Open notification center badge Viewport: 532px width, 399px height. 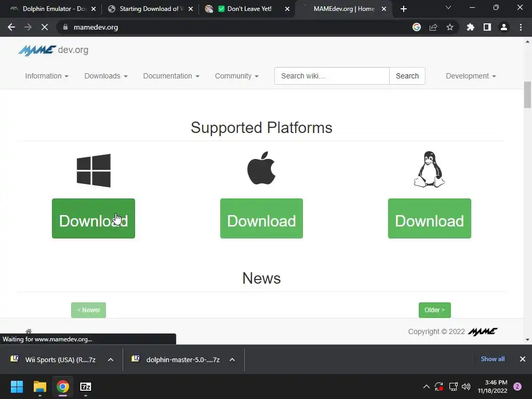(517, 387)
